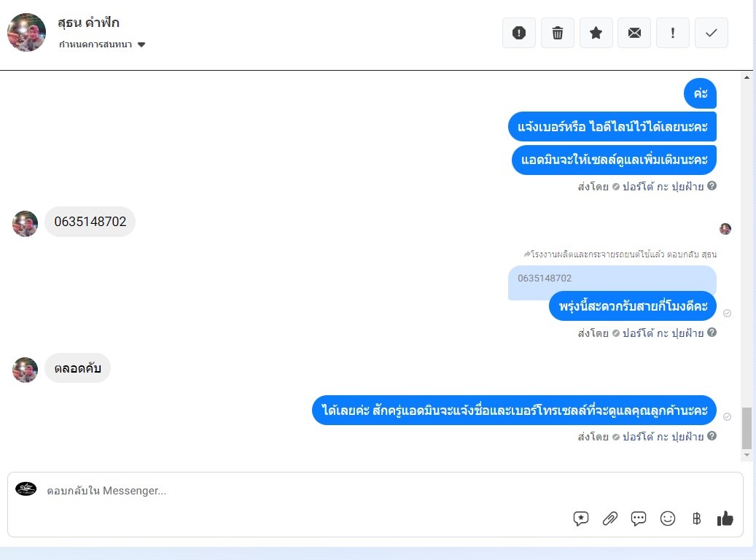The image size is (756, 560).
Task: Mark conversation done with checkmark icon
Action: coord(711,33)
